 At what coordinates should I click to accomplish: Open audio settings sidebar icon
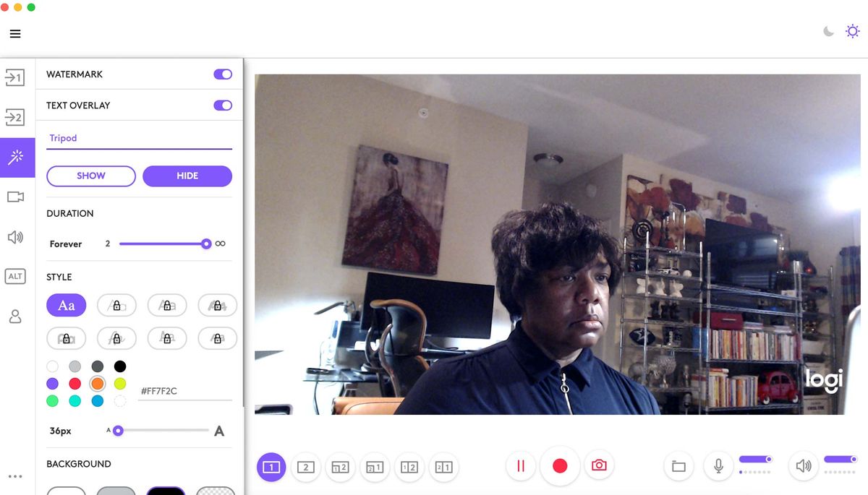[x=15, y=237]
